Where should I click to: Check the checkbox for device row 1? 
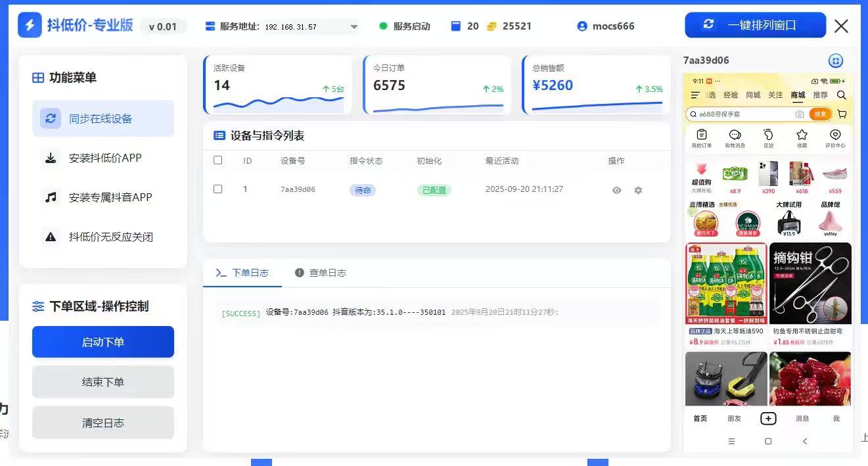tap(218, 189)
